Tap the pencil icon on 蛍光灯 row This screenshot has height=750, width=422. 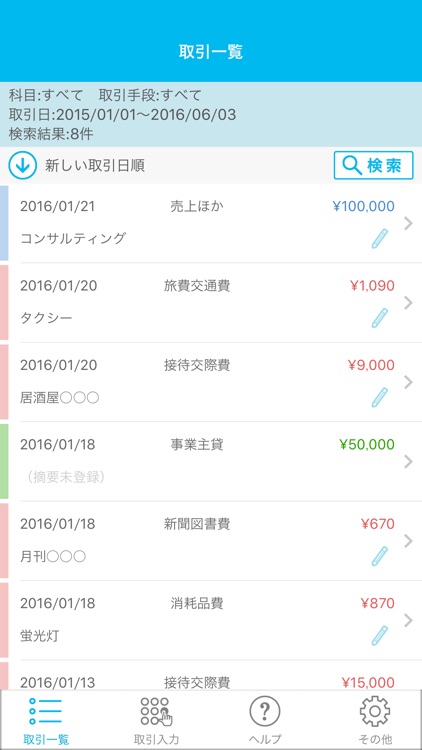(380, 635)
